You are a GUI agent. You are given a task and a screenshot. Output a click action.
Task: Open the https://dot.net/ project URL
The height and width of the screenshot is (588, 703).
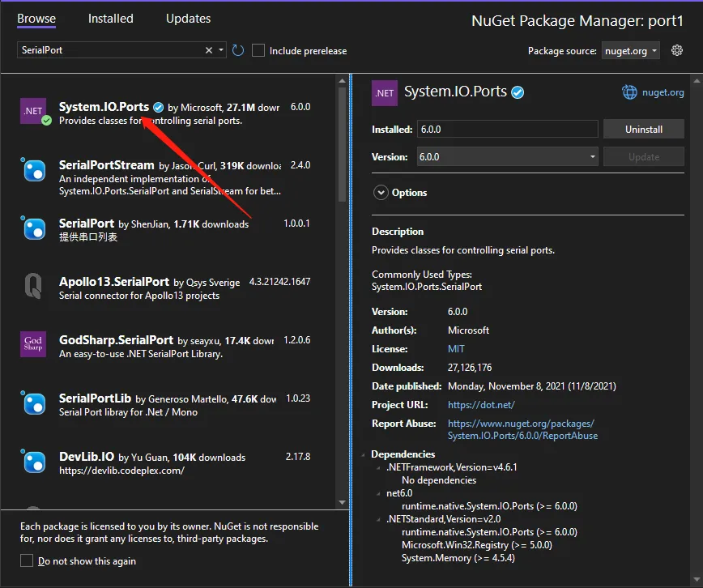(x=481, y=405)
